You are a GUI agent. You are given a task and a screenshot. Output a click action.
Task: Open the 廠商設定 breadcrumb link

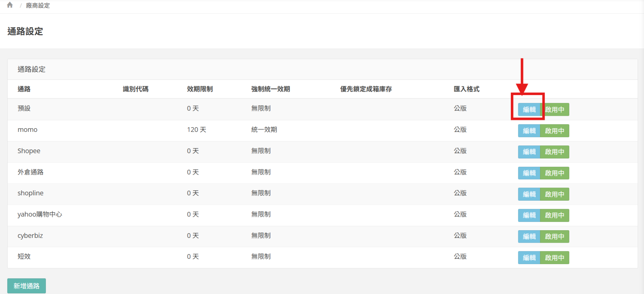(x=38, y=5)
